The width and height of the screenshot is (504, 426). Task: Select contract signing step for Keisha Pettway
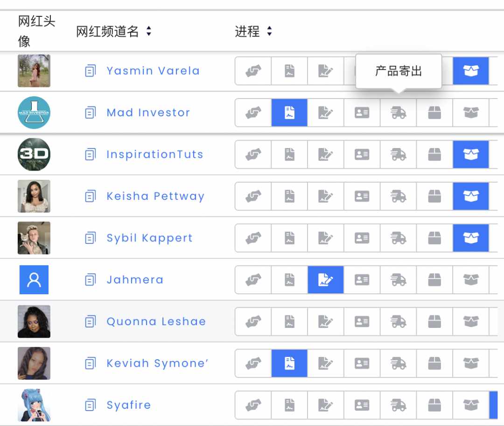tap(326, 196)
